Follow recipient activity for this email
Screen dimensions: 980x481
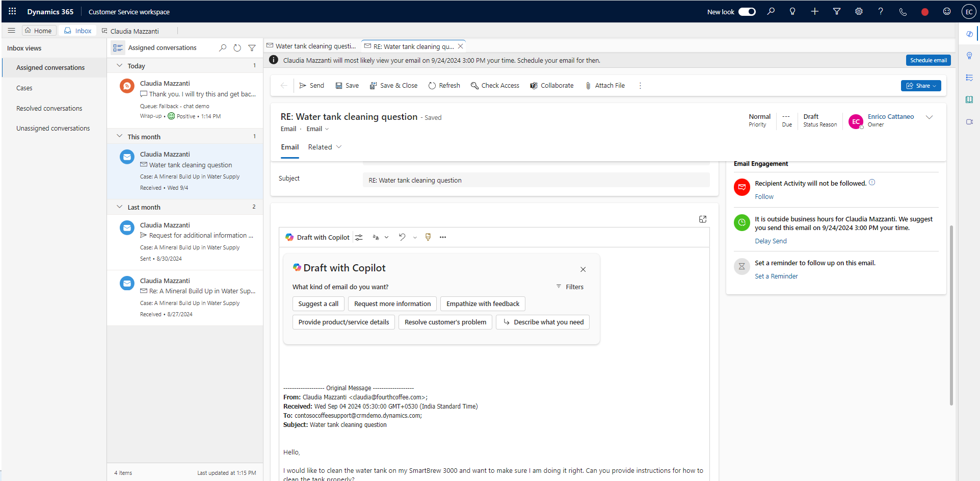pos(764,196)
